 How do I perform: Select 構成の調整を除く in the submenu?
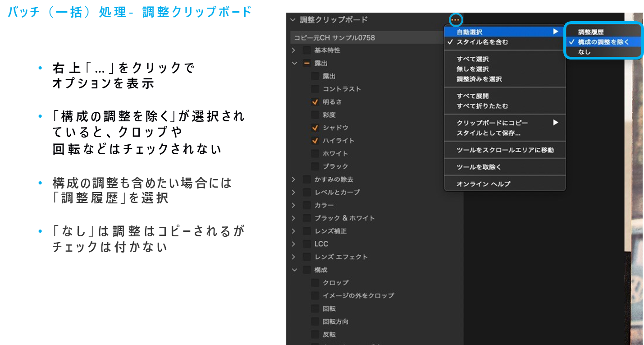coord(603,42)
